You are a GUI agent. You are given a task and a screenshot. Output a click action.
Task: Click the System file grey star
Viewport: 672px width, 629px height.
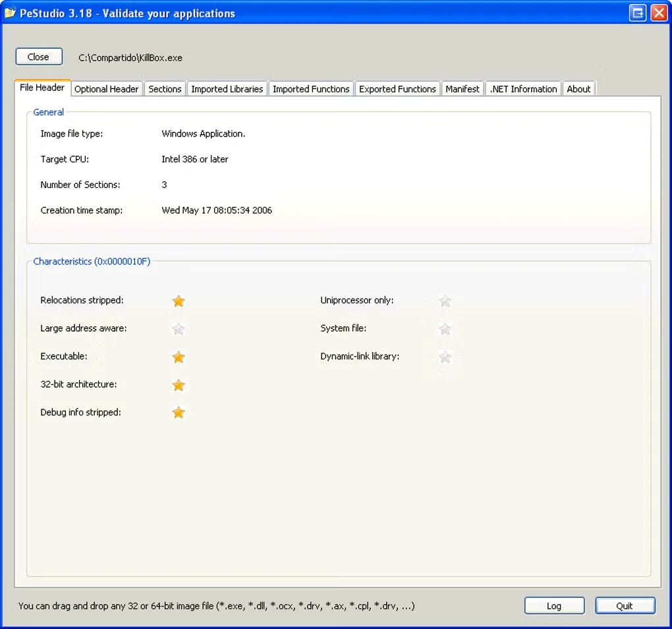point(445,329)
